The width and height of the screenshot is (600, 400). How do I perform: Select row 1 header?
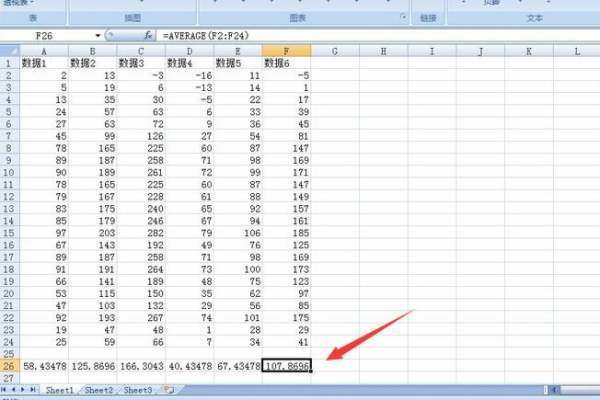(10, 63)
